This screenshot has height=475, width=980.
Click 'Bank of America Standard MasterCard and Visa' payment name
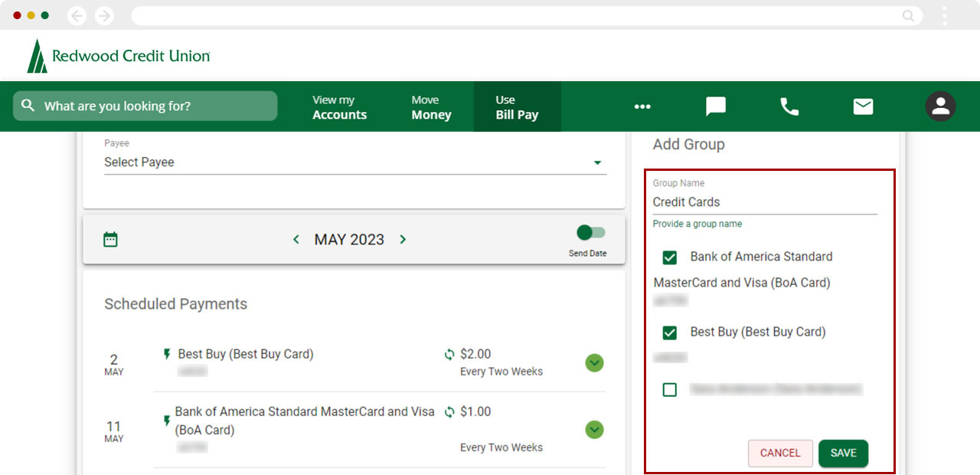coord(305,421)
